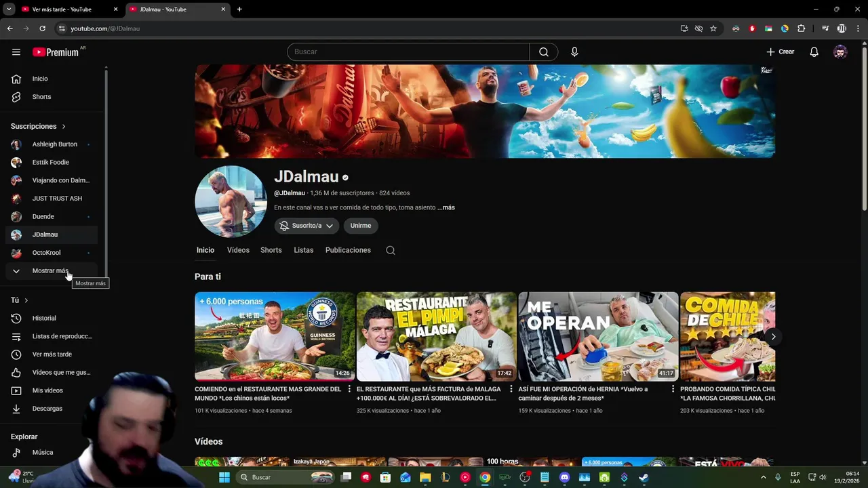Switch to the Publicaciones tab
Screen dimensions: 868x488
(x=348, y=250)
